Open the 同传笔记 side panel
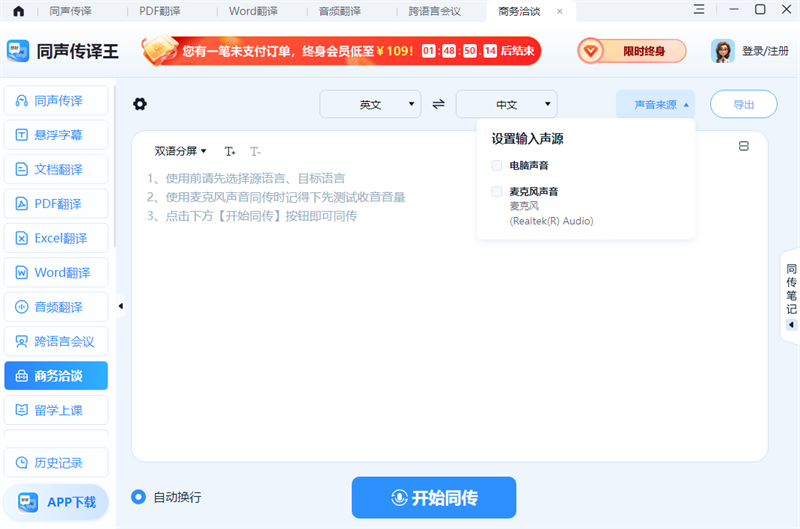 [x=791, y=296]
